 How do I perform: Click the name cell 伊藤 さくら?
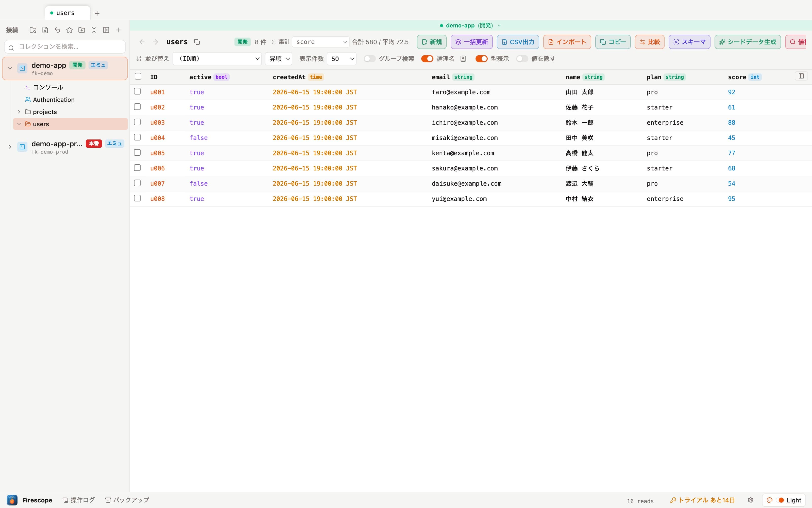pyautogui.click(x=582, y=168)
